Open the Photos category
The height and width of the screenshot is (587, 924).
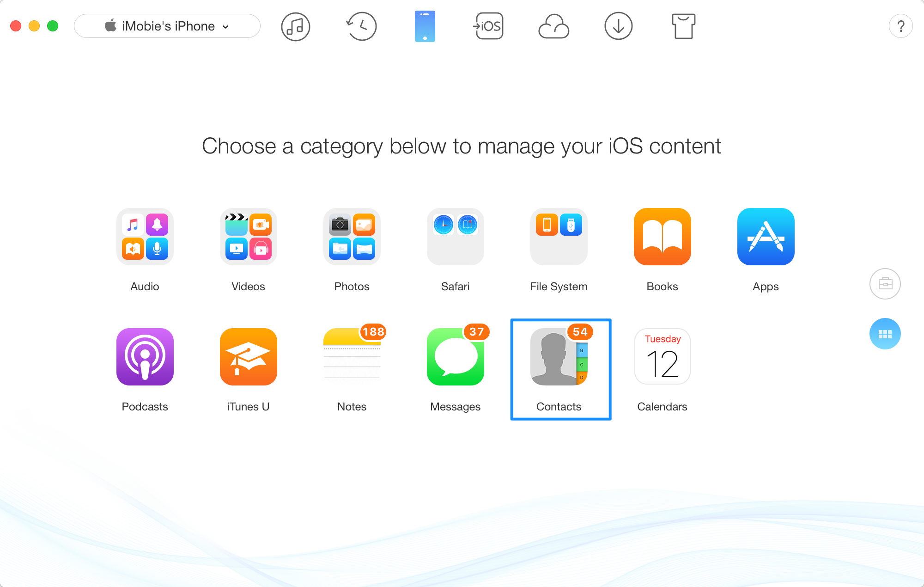[x=352, y=237]
